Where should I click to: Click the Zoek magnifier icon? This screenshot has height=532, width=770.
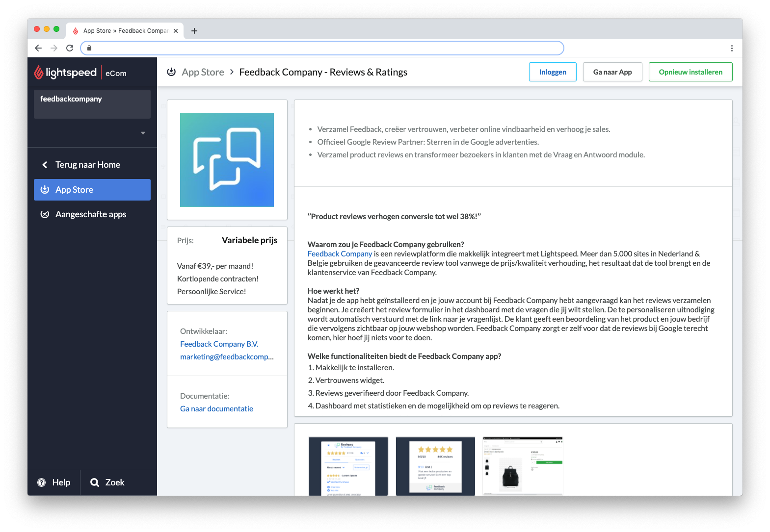click(95, 482)
